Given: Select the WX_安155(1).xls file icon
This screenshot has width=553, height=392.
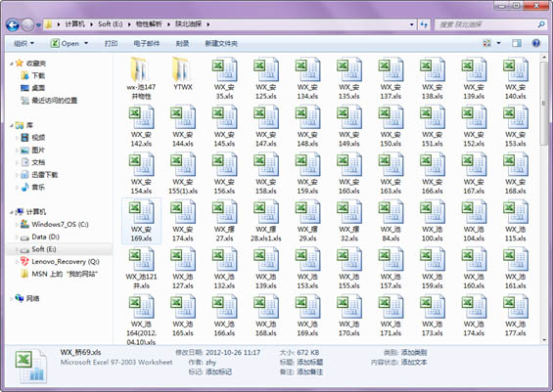Looking at the screenshot, I should (183, 165).
